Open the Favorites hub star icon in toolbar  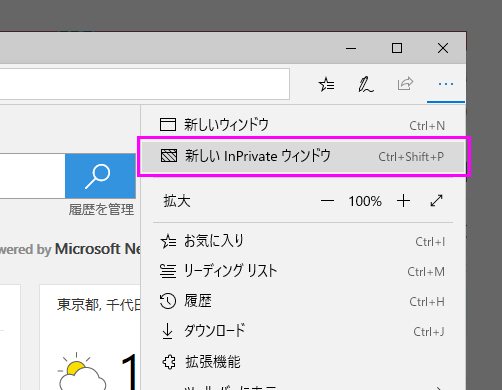click(x=326, y=84)
